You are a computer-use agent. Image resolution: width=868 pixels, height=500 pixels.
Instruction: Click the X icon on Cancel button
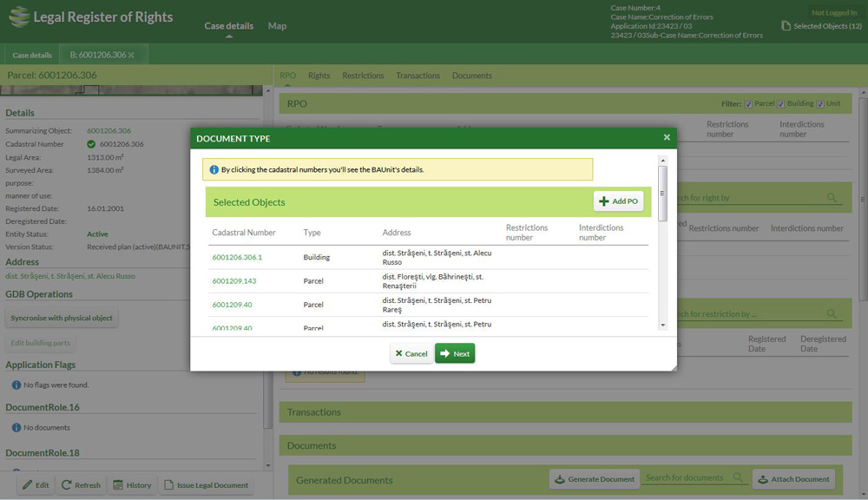[x=398, y=353]
